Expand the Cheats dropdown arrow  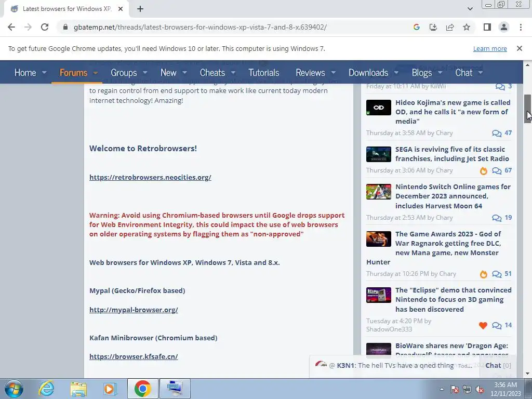click(233, 72)
